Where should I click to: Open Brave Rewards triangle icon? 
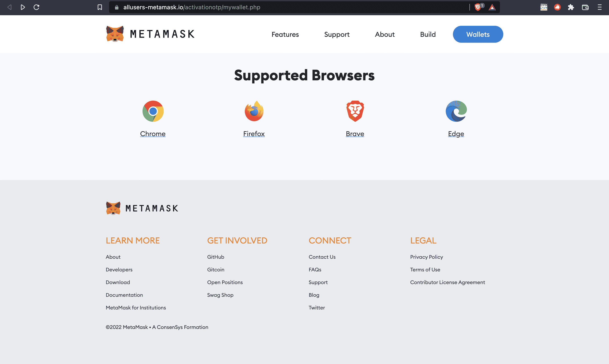point(492,7)
